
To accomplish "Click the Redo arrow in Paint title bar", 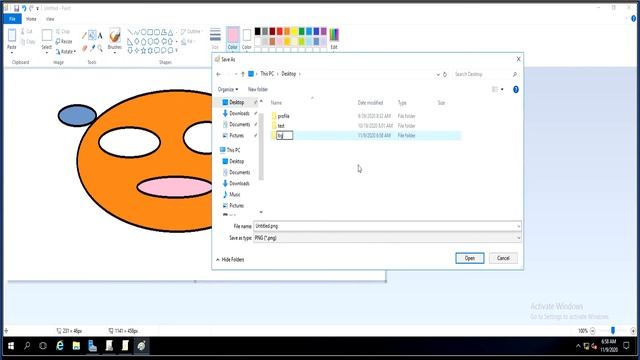I will click(x=31, y=8).
